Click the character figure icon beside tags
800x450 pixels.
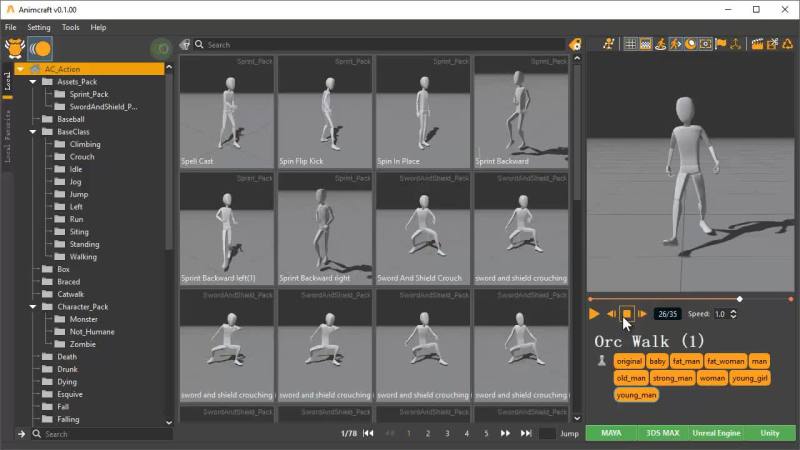click(x=602, y=361)
